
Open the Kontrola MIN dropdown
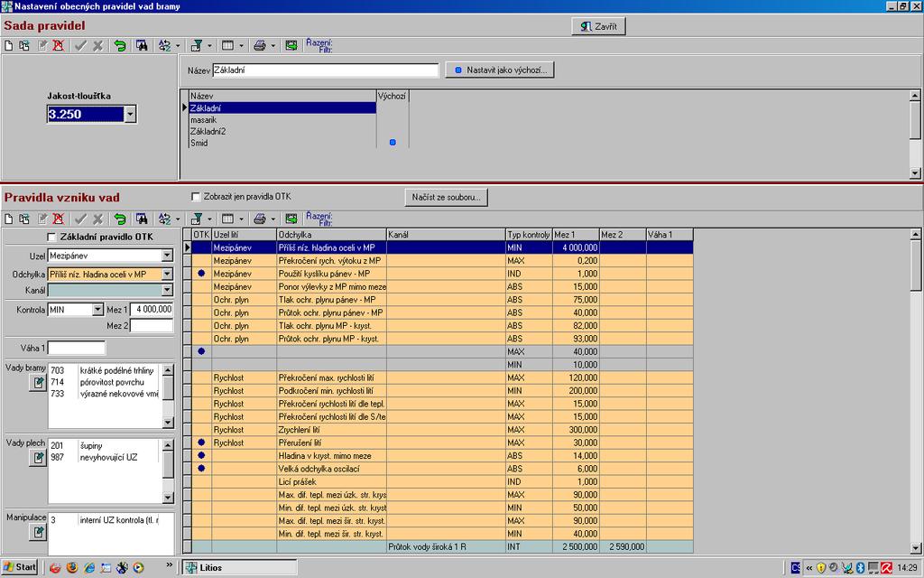pyautogui.click(x=97, y=310)
